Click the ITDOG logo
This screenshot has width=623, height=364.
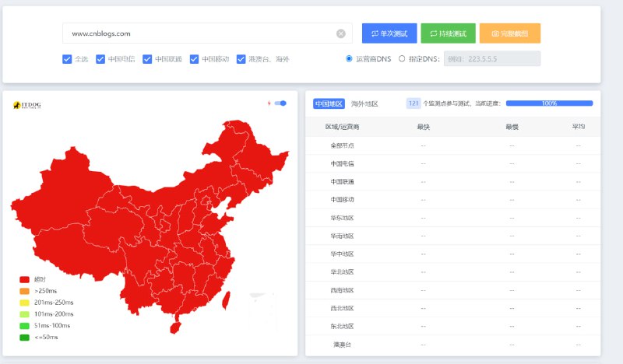pos(27,105)
